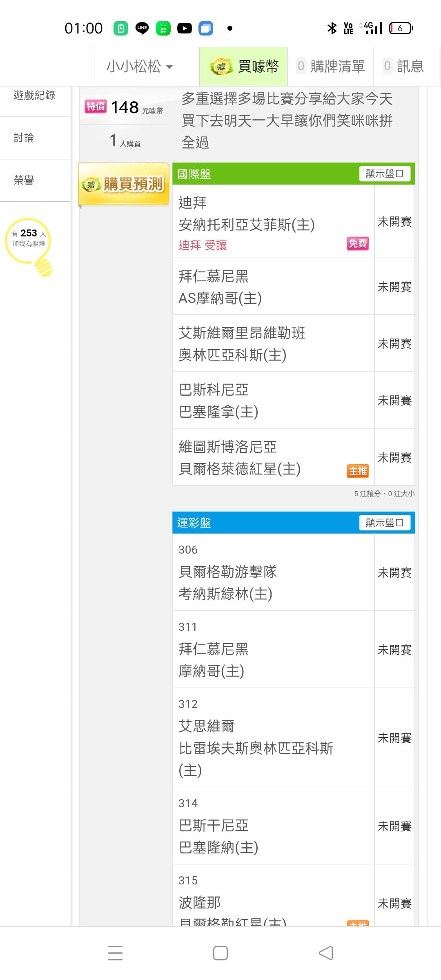This screenshot has height=980, width=441.
Task: Tap the 拜仁慕尼黑 vs AS摩納哥 match row
Action: tap(273, 287)
